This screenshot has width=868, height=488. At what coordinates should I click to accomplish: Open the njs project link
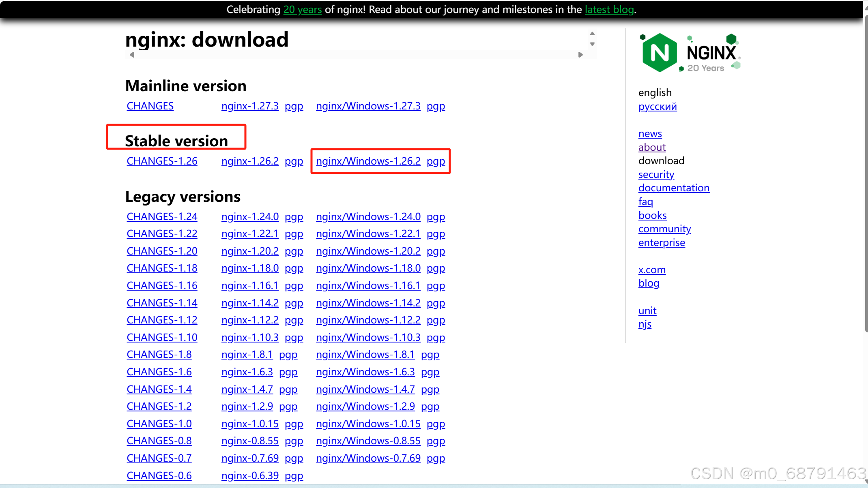pyautogui.click(x=645, y=324)
